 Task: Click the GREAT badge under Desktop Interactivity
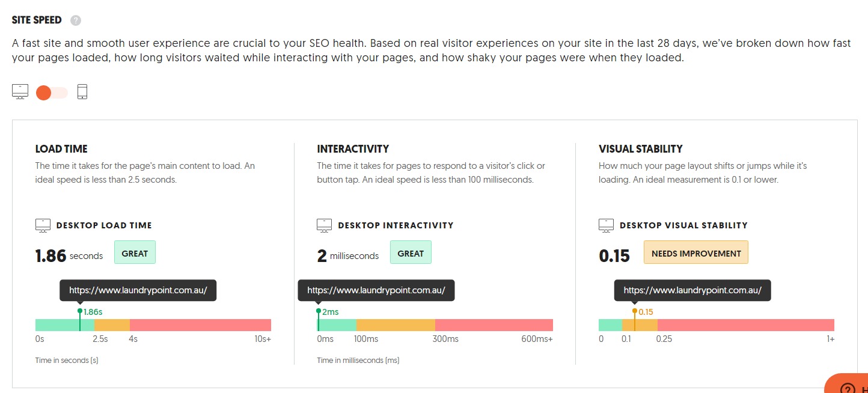[411, 253]
